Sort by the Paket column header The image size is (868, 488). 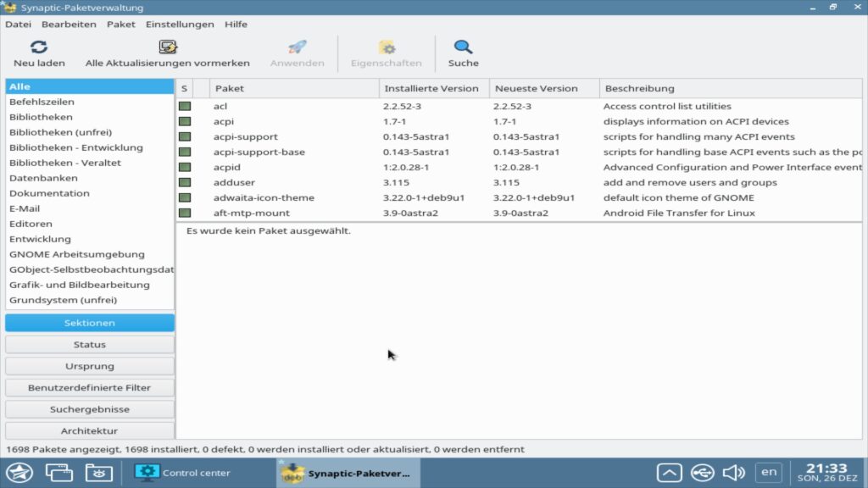coord(294,88)
